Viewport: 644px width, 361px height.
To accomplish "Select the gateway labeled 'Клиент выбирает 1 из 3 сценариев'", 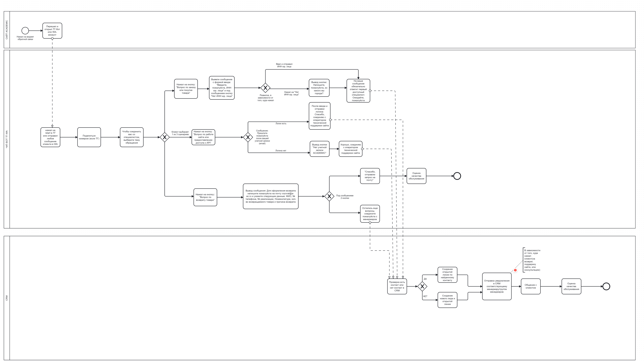I will pyautogui.click(x=165, y=137).
